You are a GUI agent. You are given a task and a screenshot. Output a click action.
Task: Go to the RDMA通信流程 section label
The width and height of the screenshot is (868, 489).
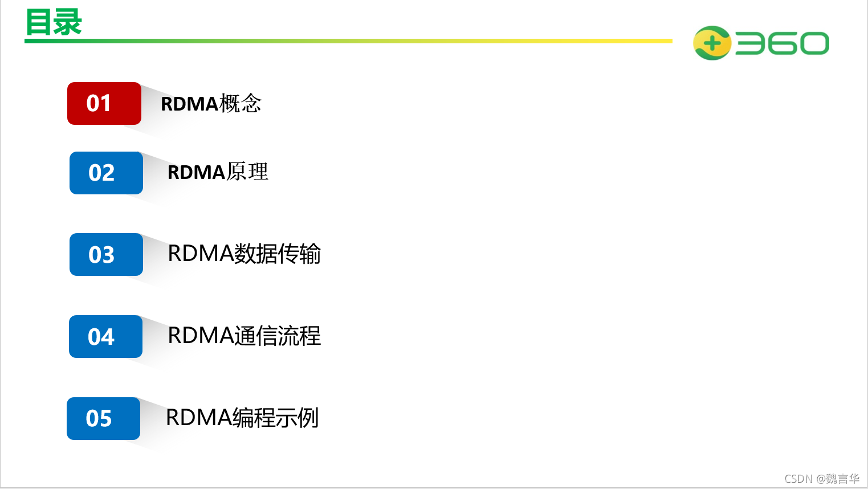244,336
